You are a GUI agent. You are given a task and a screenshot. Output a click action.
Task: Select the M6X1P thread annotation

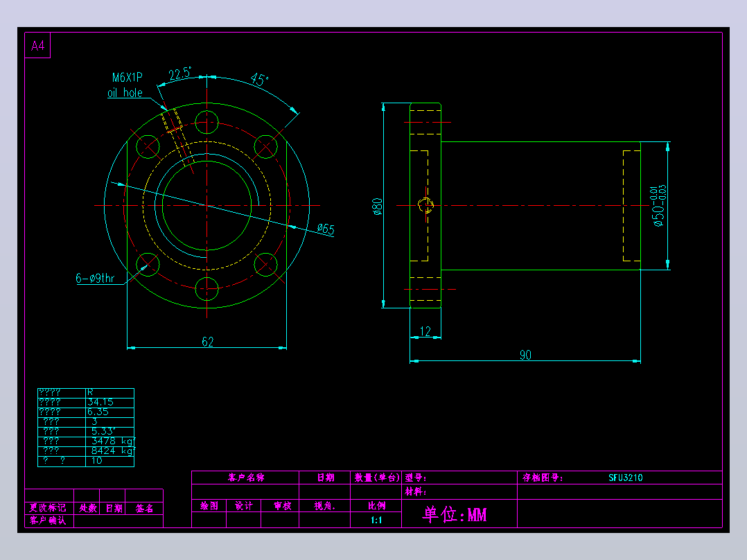coord(128,78)
